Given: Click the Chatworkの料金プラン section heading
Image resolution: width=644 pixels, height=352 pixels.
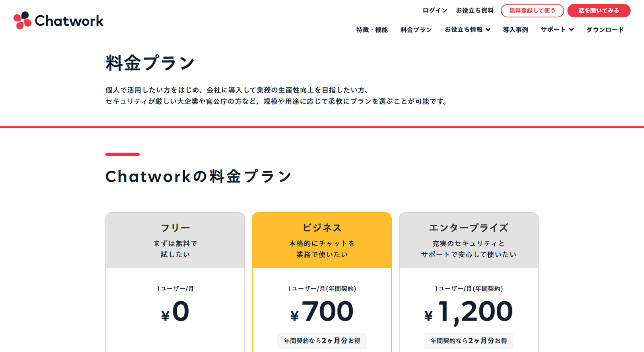Looking at the screenshot, I should [x=198, y=176].
